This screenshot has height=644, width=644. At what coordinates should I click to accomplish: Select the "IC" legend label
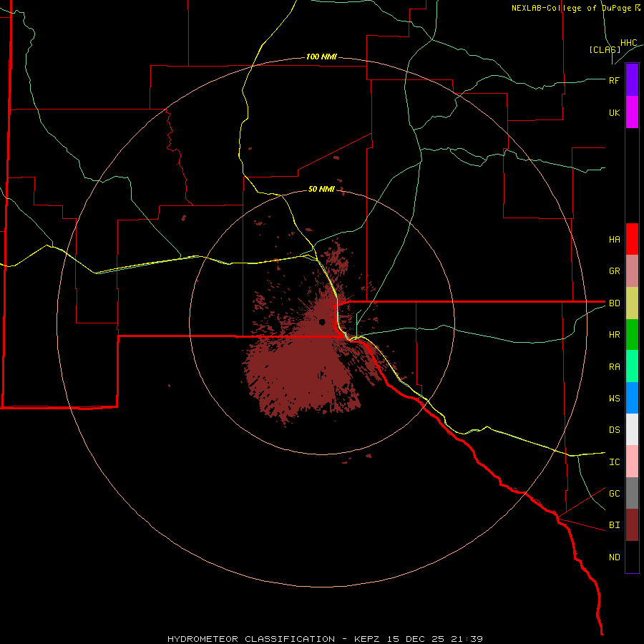614,462
